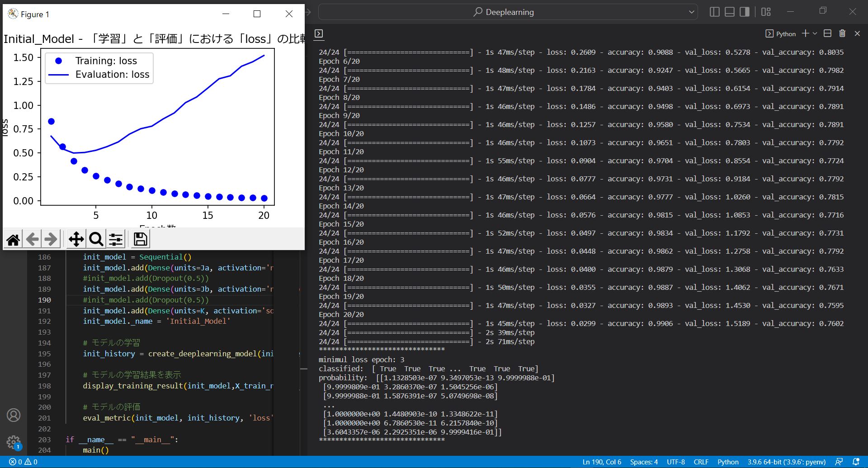Click 'Evaluation: loss' legend entry
This screenshot has width=868, height=468.
click(x=112, y=75)
